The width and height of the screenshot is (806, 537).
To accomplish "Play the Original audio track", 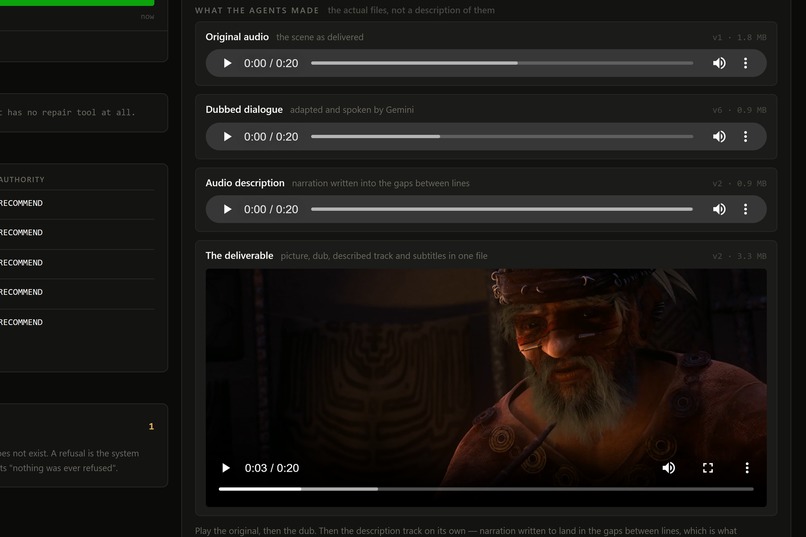I will click(227, 63).
